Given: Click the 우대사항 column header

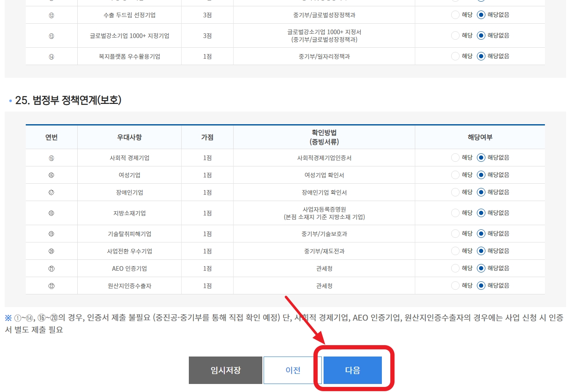Looking at the screenshot, I should 129,137.
